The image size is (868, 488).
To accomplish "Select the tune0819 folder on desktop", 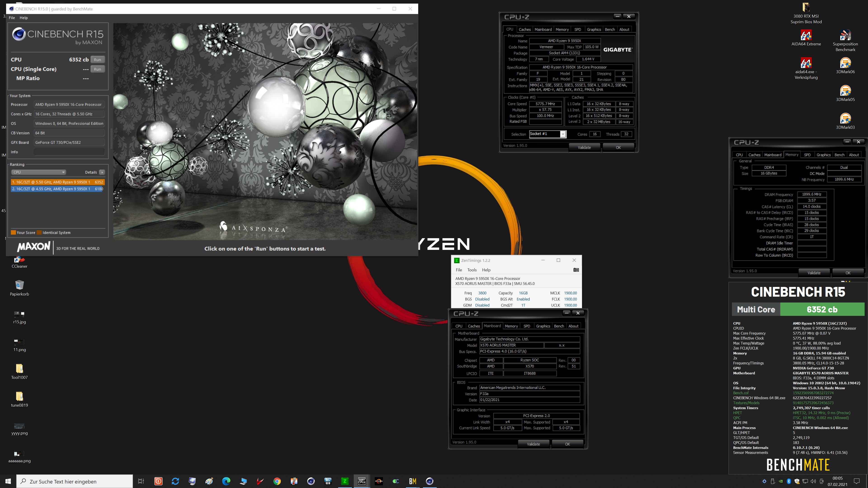I will (x=19, y=399).
